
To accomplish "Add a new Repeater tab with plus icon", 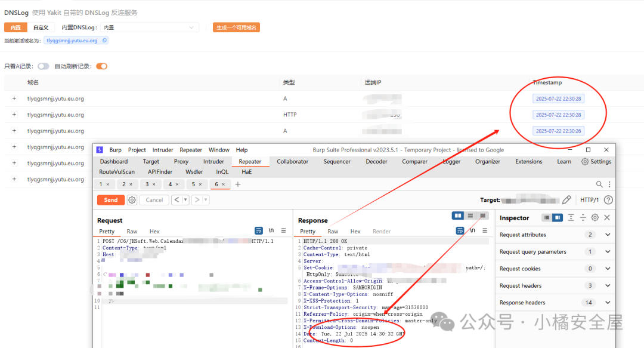I will (238, 184).
